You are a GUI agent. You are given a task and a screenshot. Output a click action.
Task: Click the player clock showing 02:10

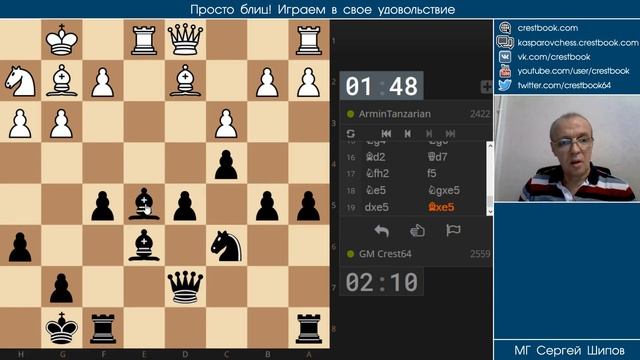click(381, 282)
